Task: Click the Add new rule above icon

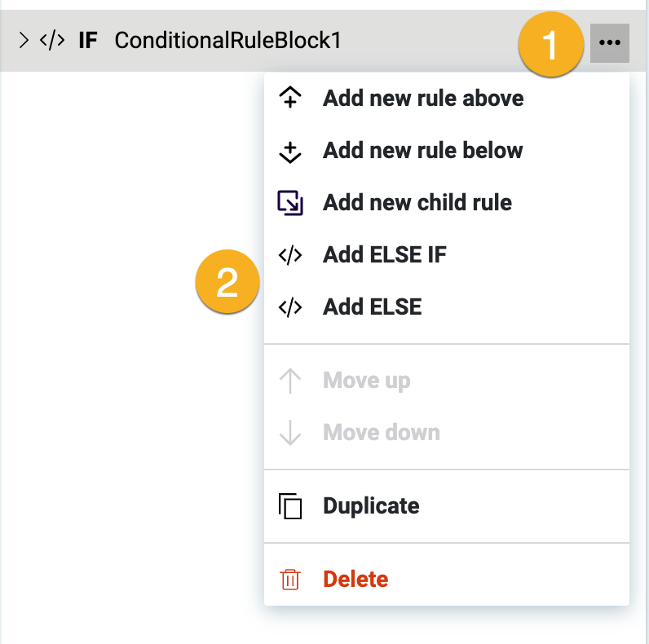Action: (x=290, y=99)
